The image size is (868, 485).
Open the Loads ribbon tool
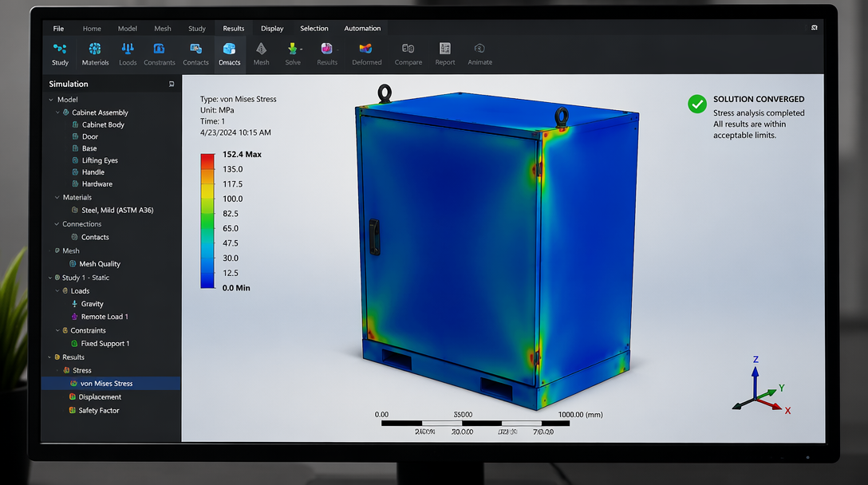pos(128,54)
